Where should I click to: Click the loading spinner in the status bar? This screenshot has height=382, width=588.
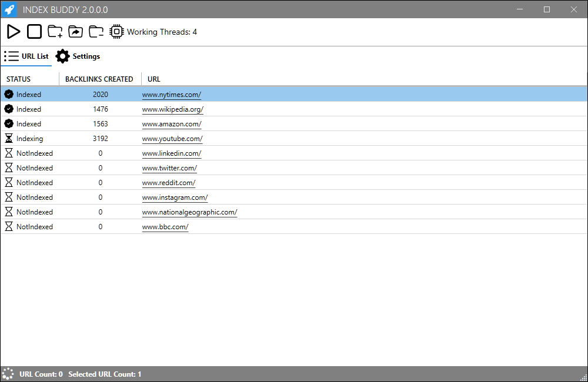coord(8,374)
